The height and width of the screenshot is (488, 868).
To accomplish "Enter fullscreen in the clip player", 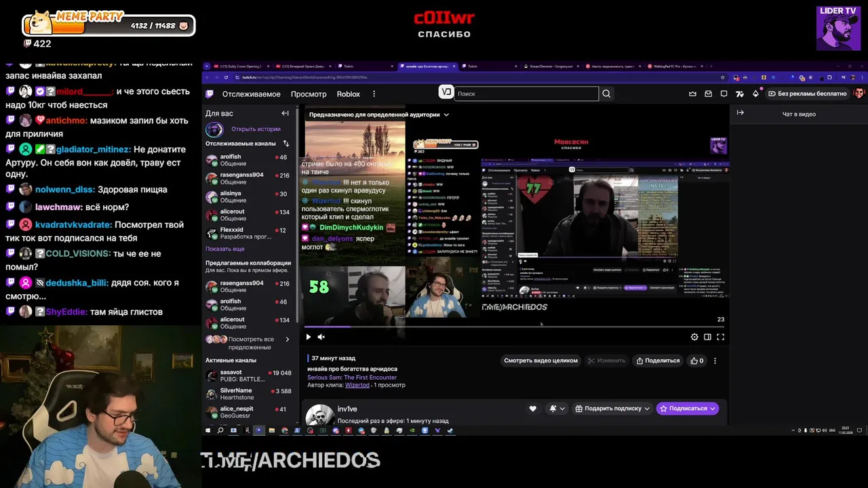I will pos(720,337).
